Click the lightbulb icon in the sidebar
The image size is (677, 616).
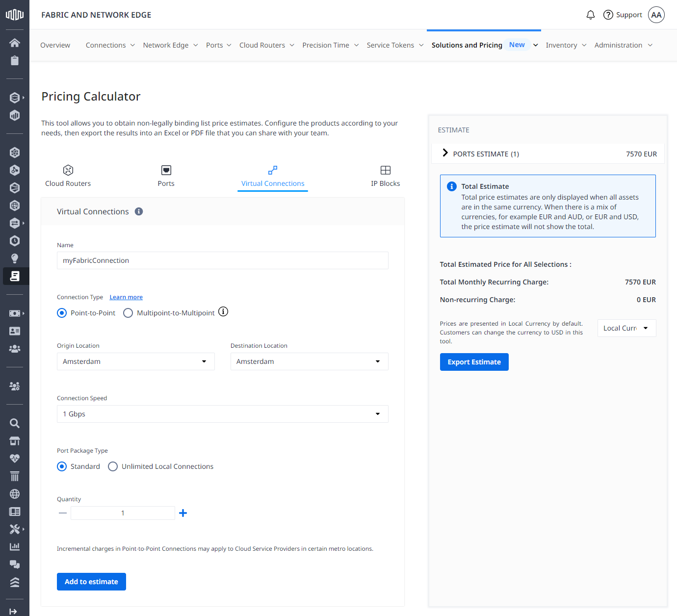coord(15,258)
